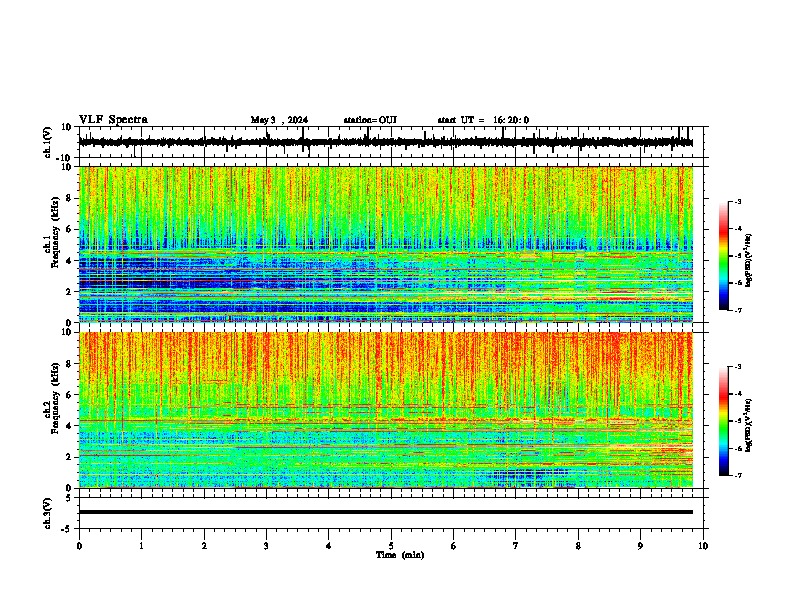Click time axis tick label "4"
This screenshot has height=612, width=792.
[329, 546]
